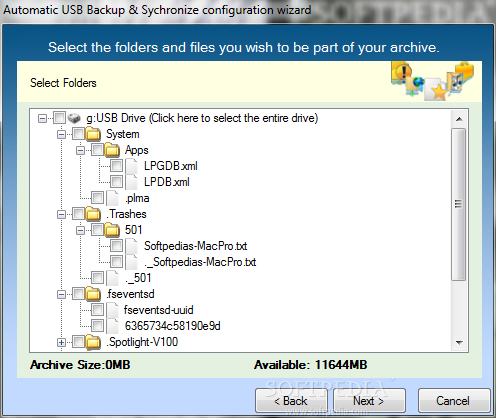Select the Apps tree label
496x418 pixels.
[137, 150]
